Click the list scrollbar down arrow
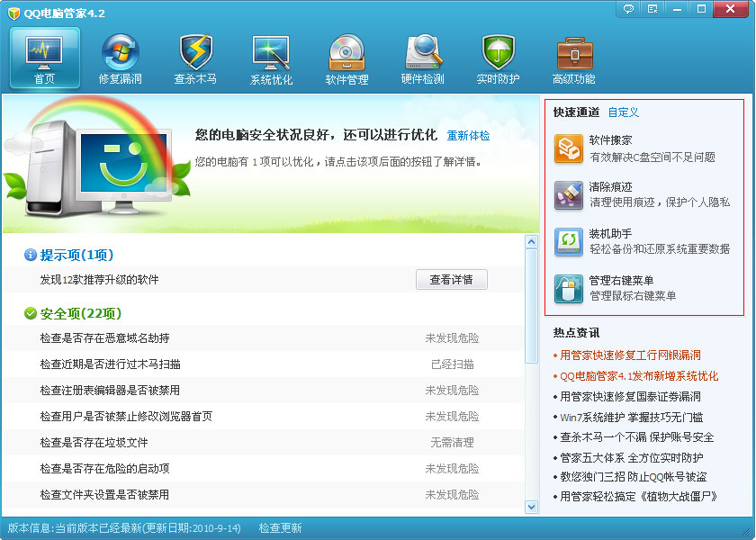 pyautogui.click(x=531, y=507)
